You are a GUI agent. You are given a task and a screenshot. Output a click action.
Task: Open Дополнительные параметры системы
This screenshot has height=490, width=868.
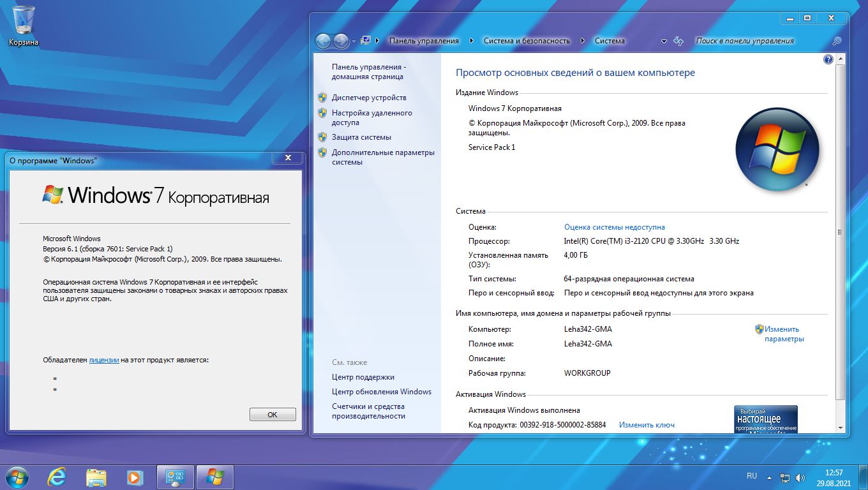(x=383, y=157)
